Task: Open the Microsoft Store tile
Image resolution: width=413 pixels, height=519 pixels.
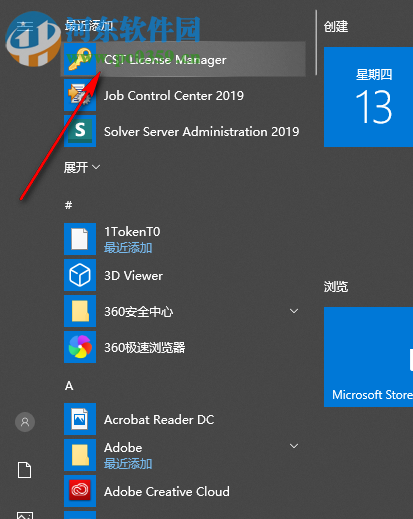Action: pyautogui.click(x=368, y=357)
